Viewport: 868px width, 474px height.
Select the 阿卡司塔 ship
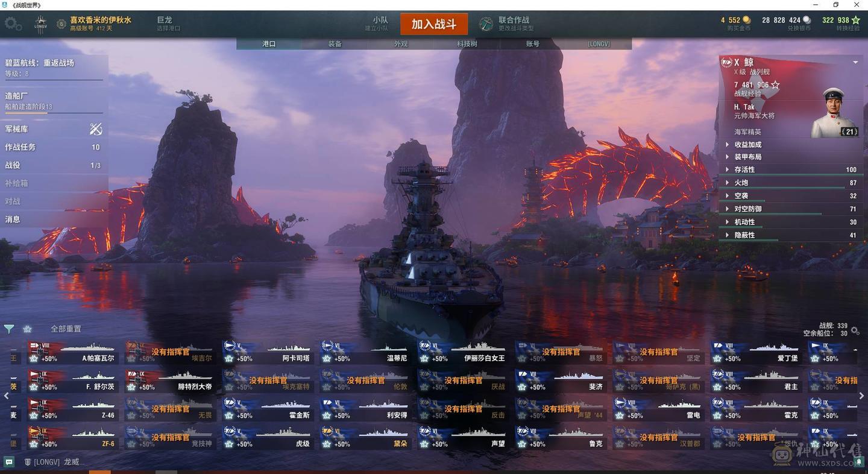(267, 352)
